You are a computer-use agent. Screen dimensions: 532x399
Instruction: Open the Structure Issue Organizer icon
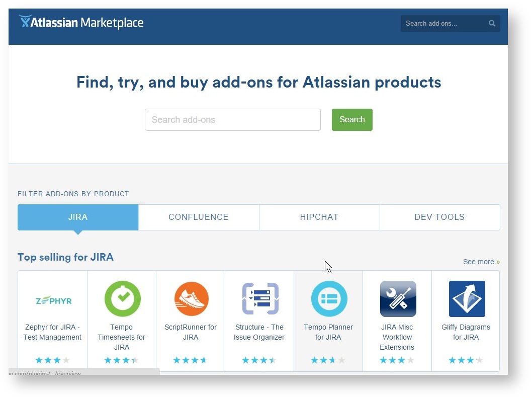(260, 299)
